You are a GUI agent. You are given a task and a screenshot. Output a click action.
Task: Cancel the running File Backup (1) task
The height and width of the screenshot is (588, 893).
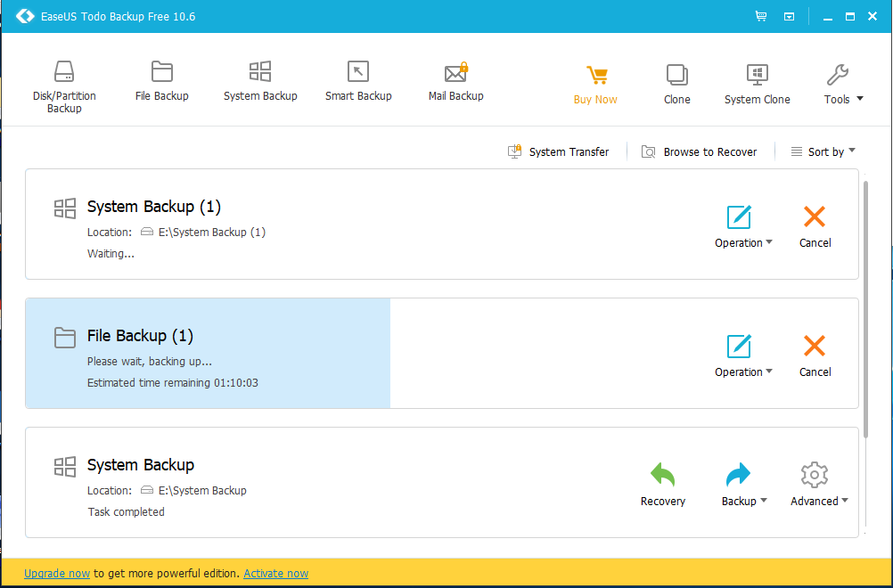coord(815,355)
